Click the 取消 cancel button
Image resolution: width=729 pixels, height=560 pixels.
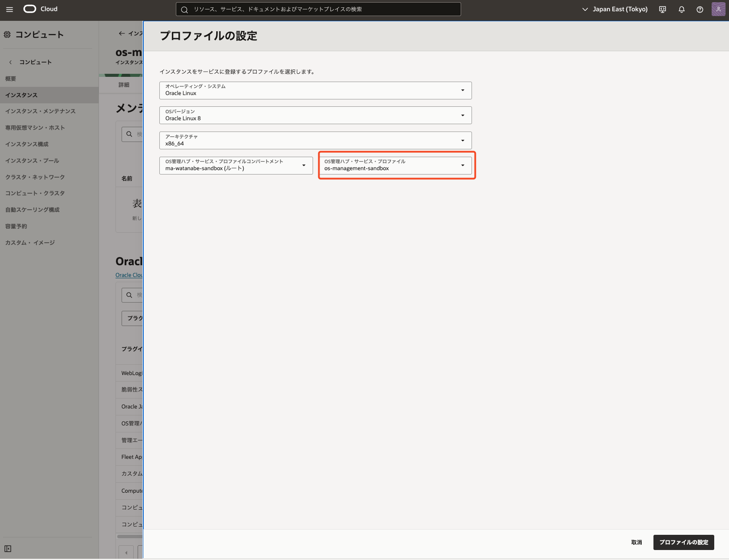[636, 542]
